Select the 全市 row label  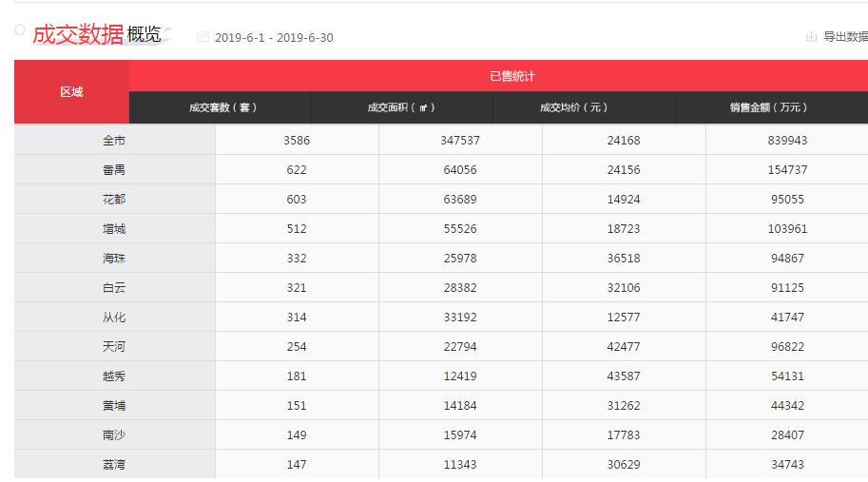114,141
